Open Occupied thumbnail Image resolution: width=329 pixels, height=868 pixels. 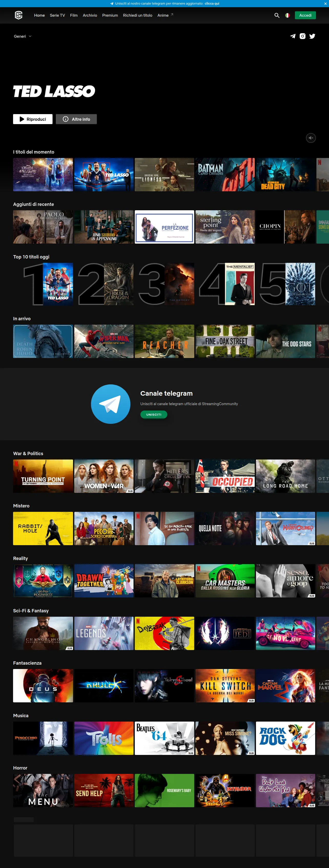point(225,476)
